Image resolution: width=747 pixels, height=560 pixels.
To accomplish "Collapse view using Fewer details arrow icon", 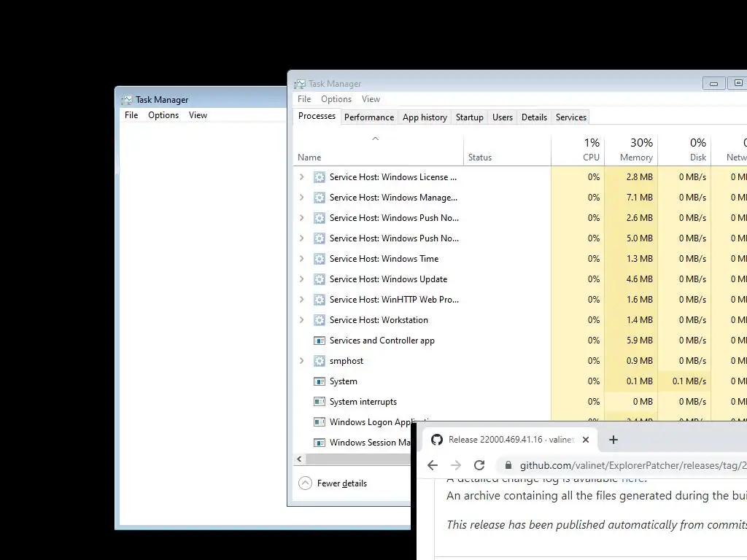I will pos(305,483).
